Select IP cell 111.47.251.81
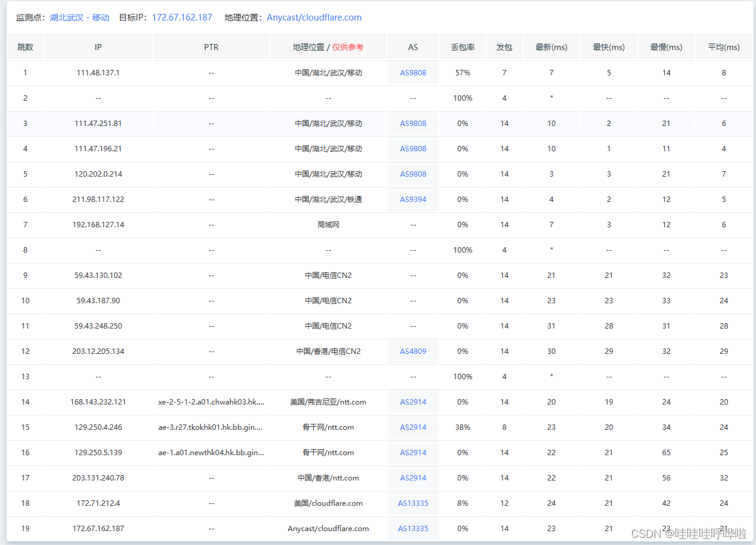The height and width of the screenshot is (545, 756). pyautogui.click(x=98, y=124)
